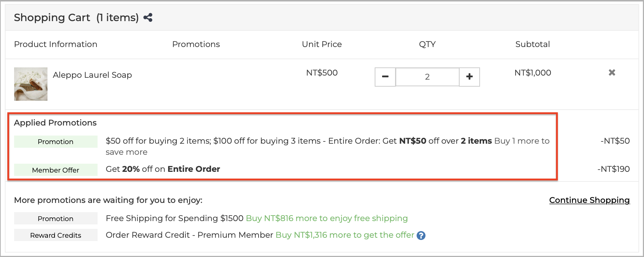Click the Buy NT$816 more free shipping link
Image resolution: width=644 pixels, height=257 pixels.
[x=326, y=218]
